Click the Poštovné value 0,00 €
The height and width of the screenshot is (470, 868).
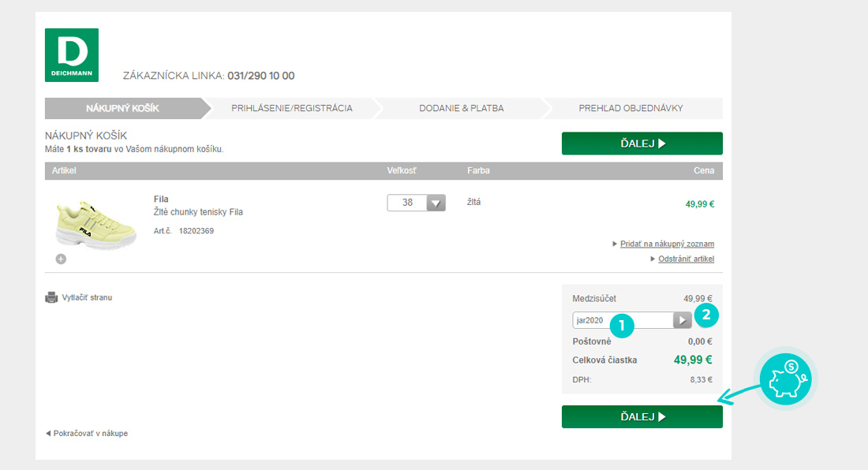point(700,341)
